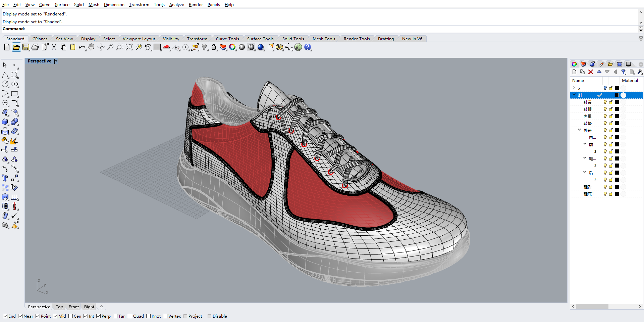Click the layer tools hammer icon
The image size is (644, 322).
tap(640, 72)
